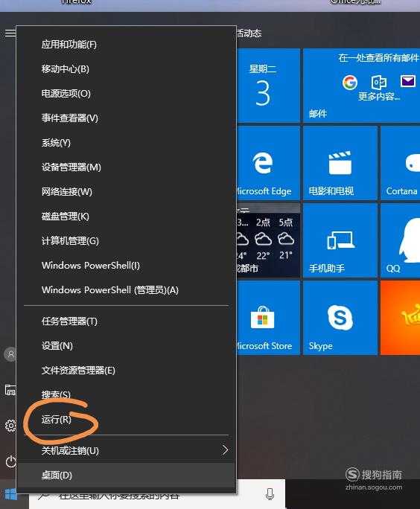Open Mobility Center (移动中心)
The image size is (420, 509).
126,68
